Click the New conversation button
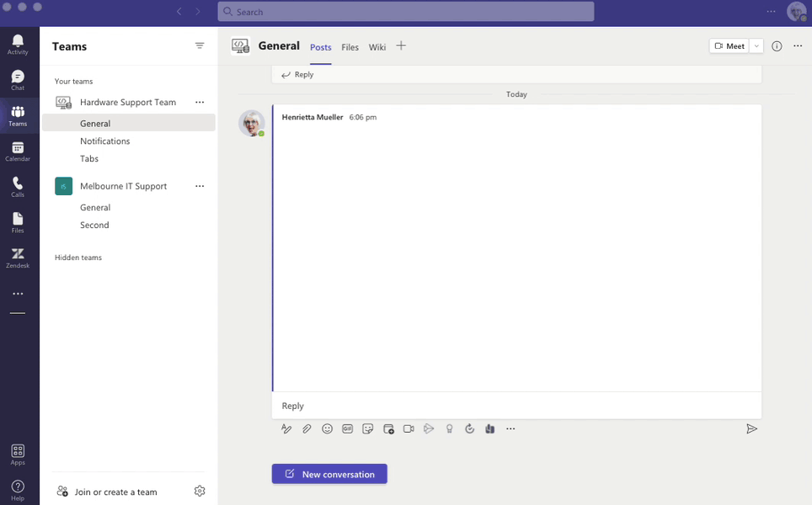The height and width of the screenshot is (505, 812). coord(329,474)
